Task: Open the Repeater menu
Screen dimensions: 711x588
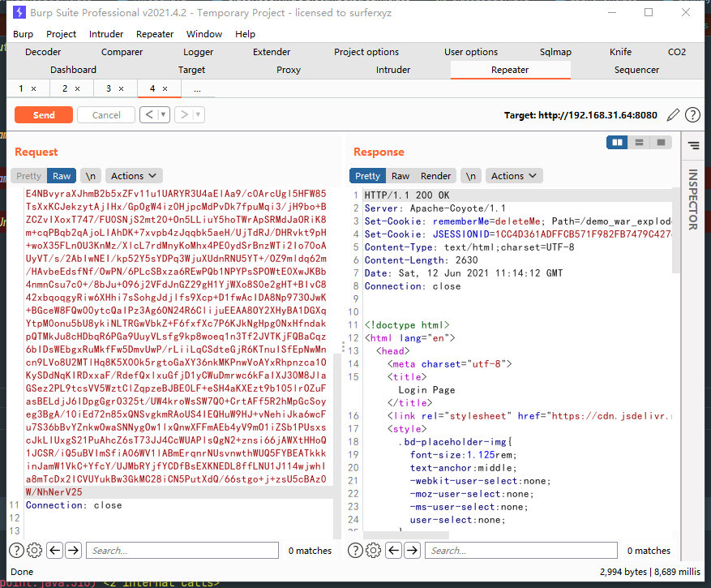Action: click(155, 34)
